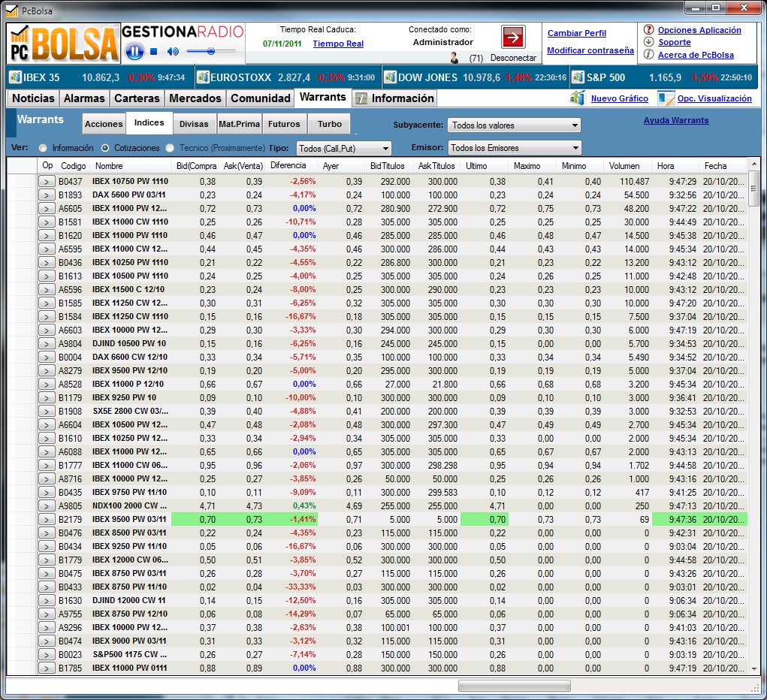Click the Soporte download icon
Screen dimensions: 767x700
[648, 42]
